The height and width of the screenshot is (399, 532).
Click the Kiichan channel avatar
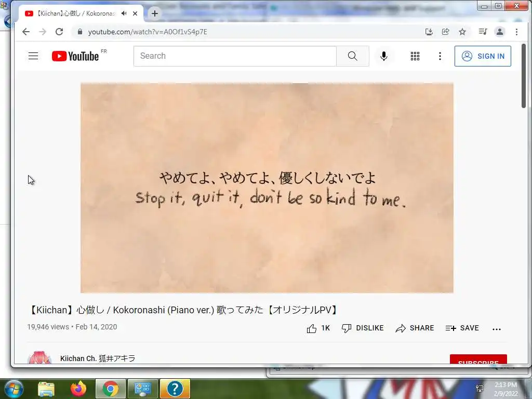(x=39, y=357)
